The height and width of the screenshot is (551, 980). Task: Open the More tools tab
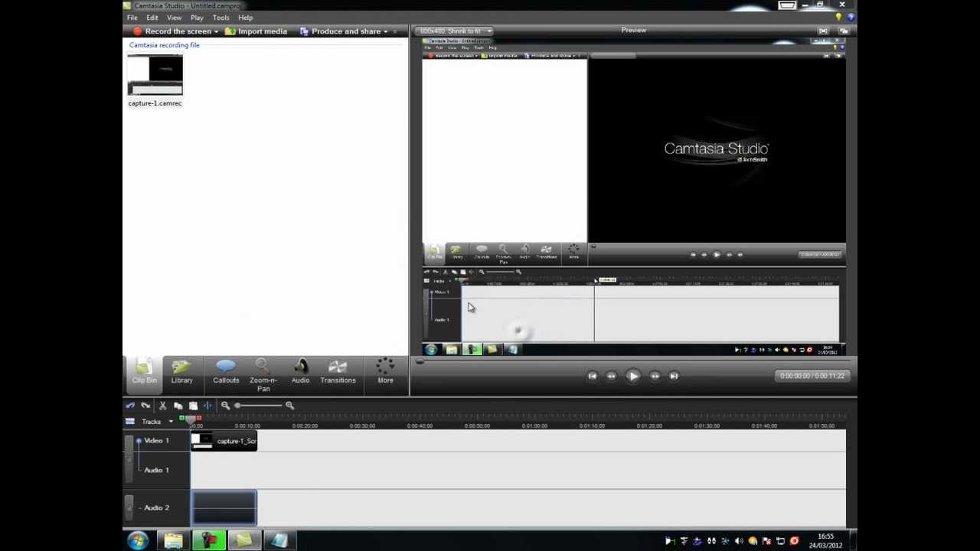pyautogui.click(x=385, y=372)
